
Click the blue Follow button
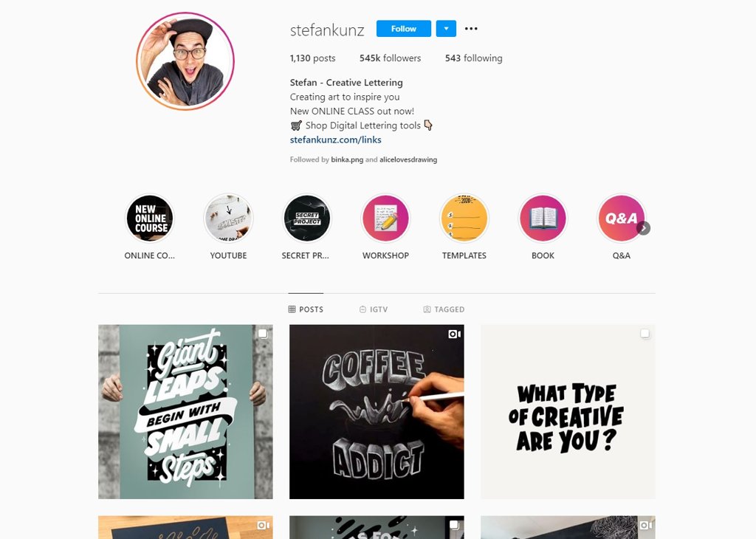tap(404, 29)
